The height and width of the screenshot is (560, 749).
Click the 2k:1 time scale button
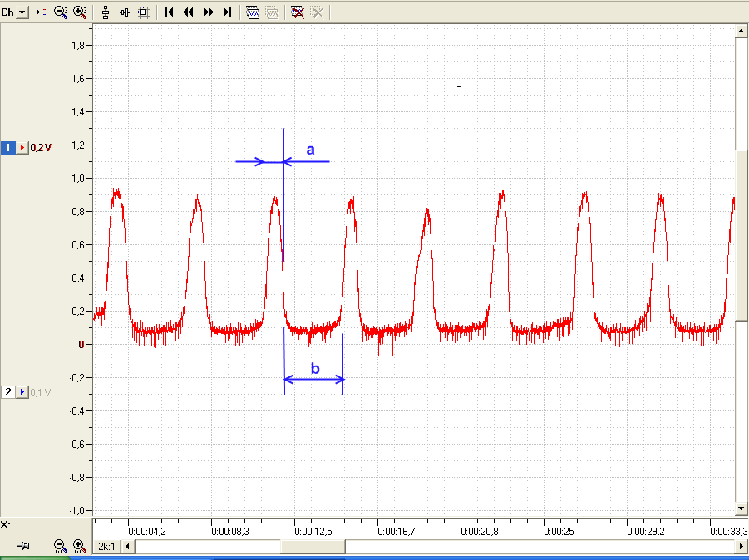point(106,546)
